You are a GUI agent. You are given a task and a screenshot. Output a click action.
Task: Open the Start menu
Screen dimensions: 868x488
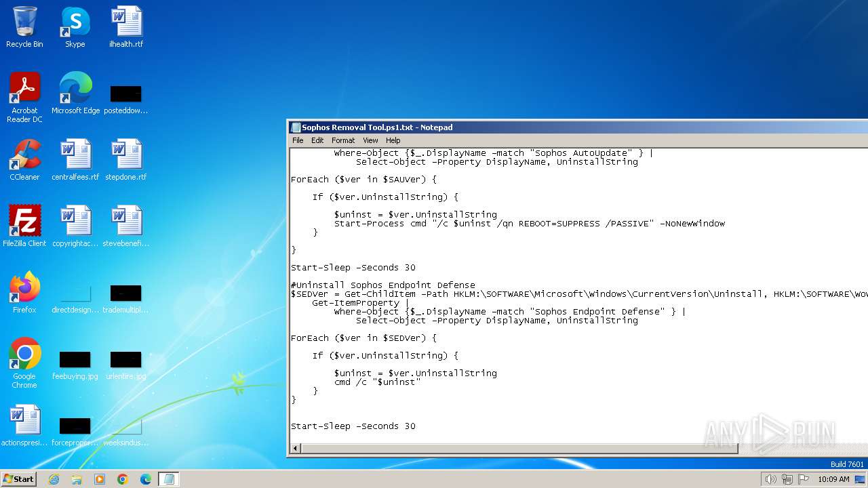point(18,479)
